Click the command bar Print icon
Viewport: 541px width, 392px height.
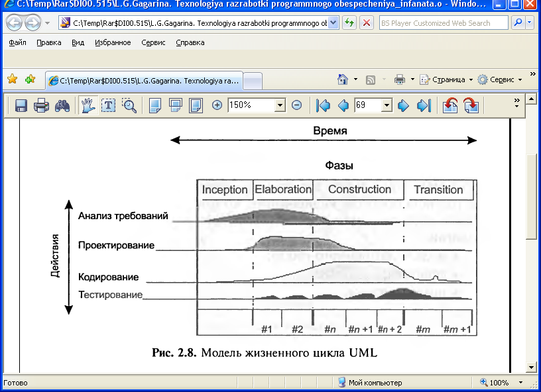click(x=400, y=79)
